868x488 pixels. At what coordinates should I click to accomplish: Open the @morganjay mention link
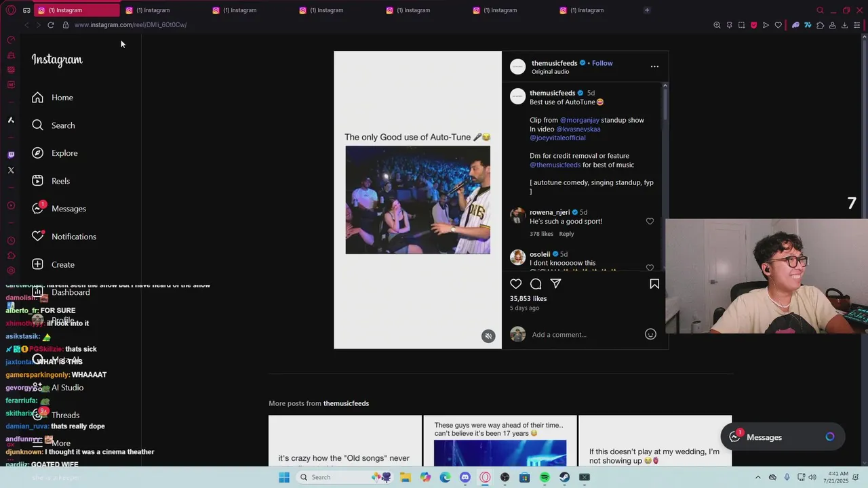(x=579, y=120)
